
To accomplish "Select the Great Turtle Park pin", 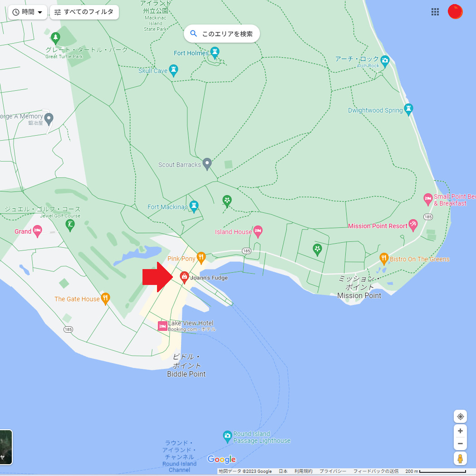I will (55, 38).
